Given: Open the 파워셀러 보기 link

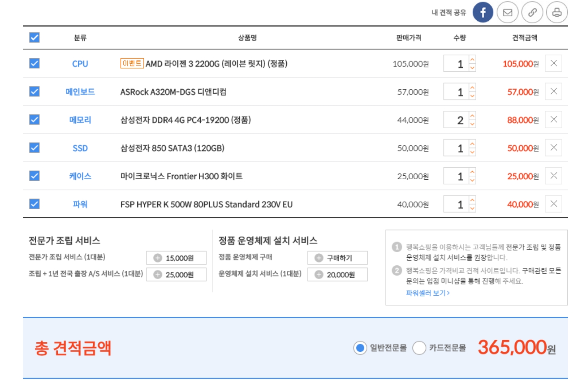Looking at the screenshot, I should pyautogui.click(x=428, y=293).
